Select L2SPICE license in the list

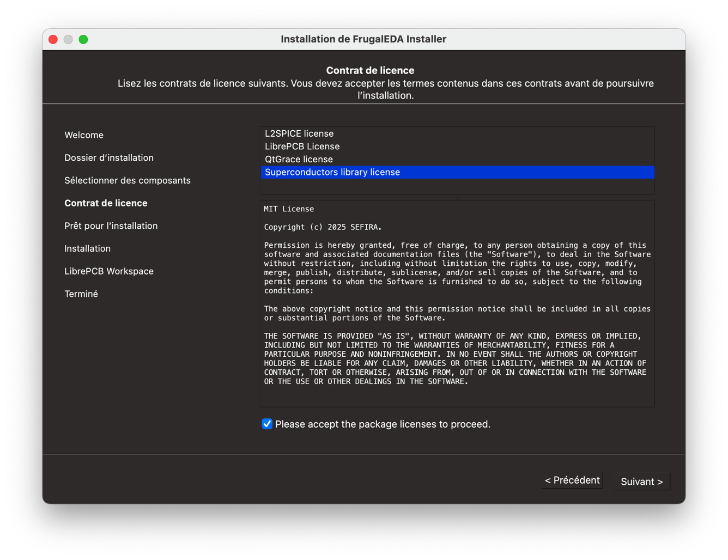tap(299, 133)
